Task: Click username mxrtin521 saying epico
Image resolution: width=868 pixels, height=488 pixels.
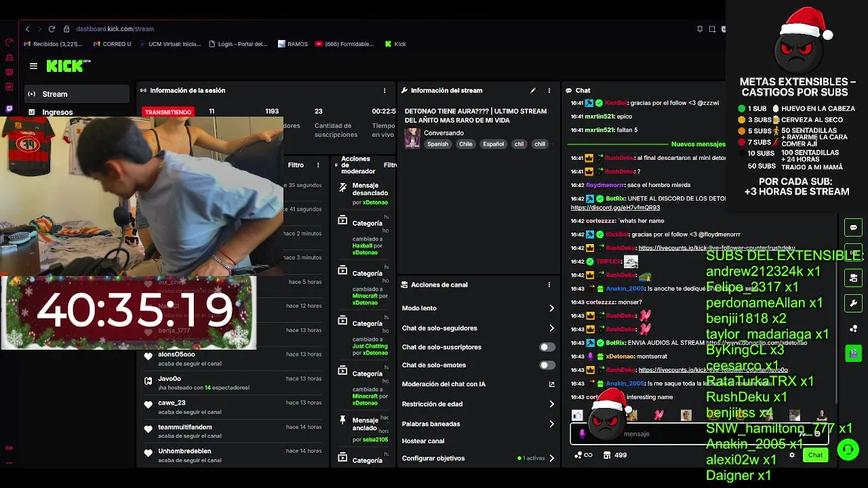Action: click(x=599, y=117)
